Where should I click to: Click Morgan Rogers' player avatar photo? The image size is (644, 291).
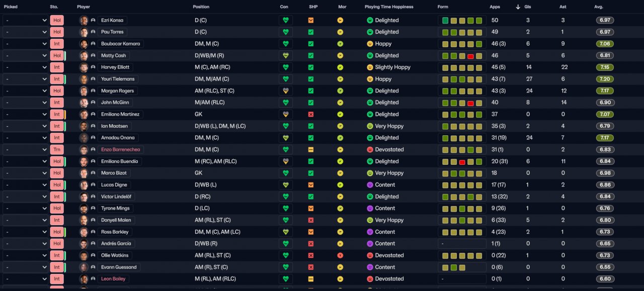point(84,91)
